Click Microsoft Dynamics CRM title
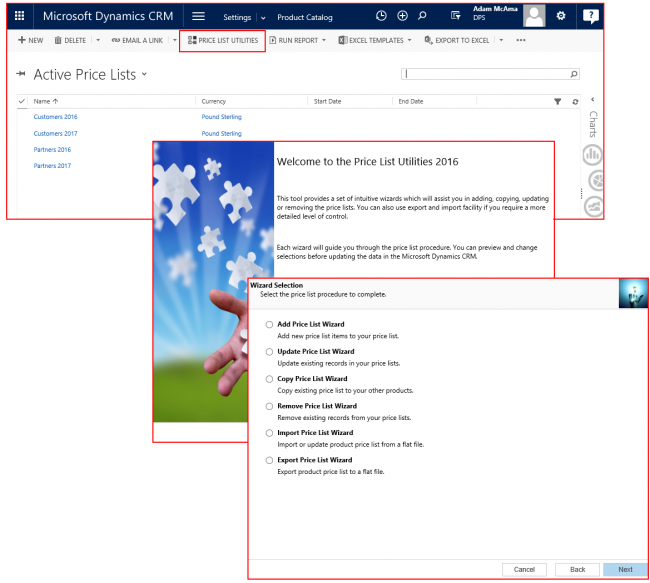Screen dimensions: 650x583 click(x=108, y=16)
